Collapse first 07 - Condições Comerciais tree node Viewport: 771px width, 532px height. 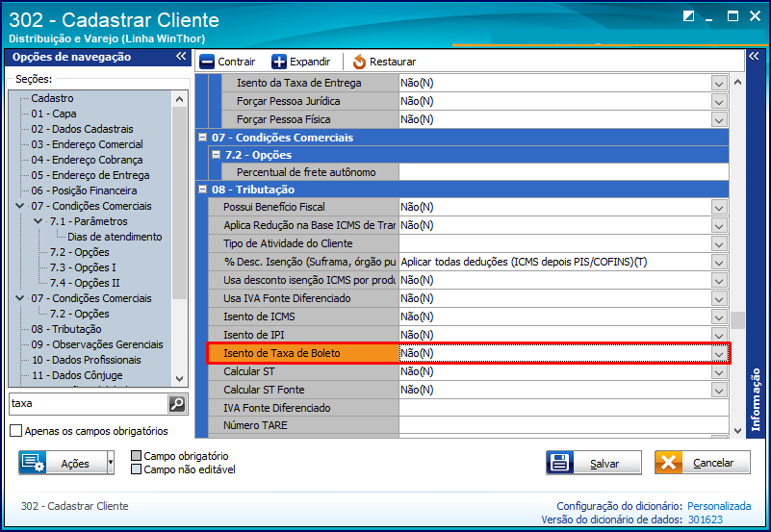pyautogui.click(x=20, y=206)
